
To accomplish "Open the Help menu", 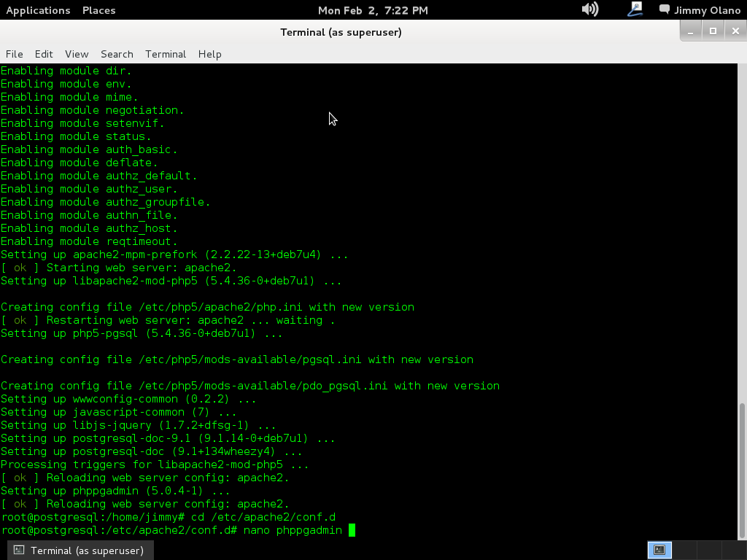I will [x=209, y=54].
